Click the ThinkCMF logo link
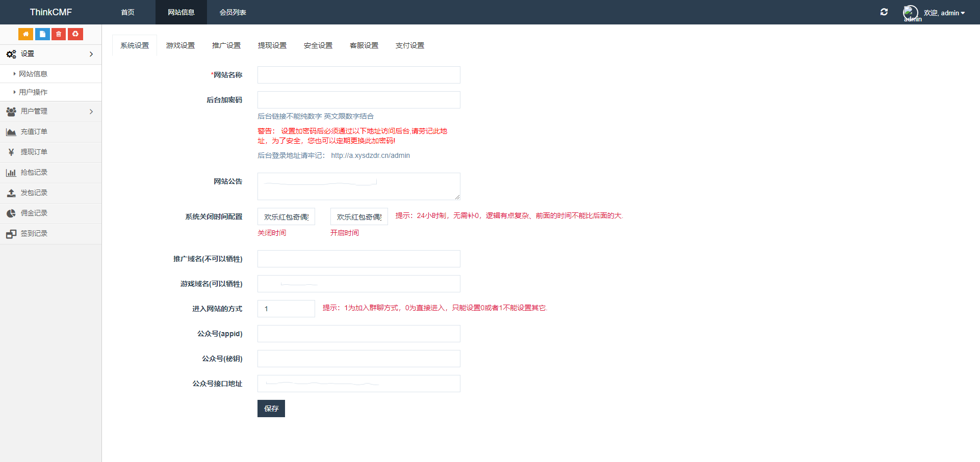980x462 pixels. [51, 12]
